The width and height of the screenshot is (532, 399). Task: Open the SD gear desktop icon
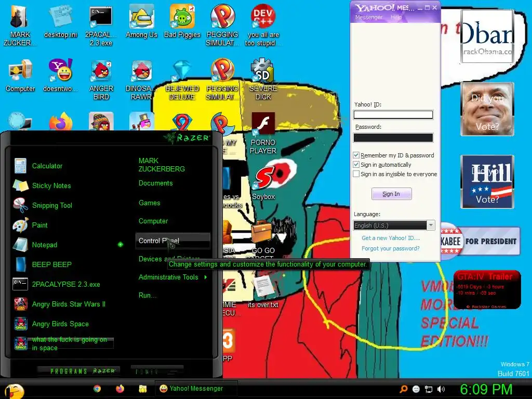click(x=263, y=79)
